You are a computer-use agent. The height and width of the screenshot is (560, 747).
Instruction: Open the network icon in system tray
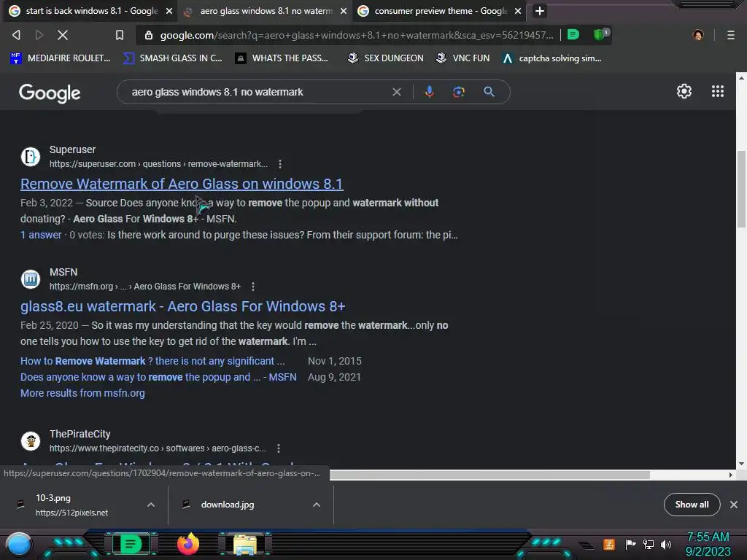[x=648, y=544]
